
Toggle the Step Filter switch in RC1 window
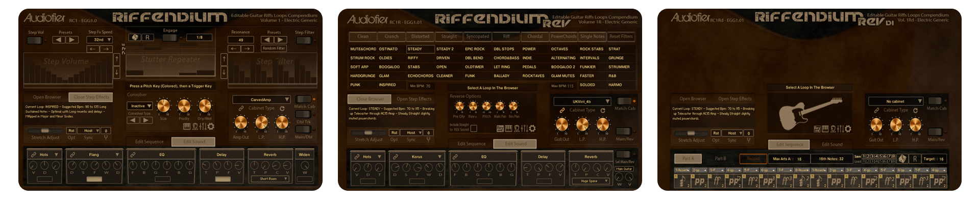304,40
